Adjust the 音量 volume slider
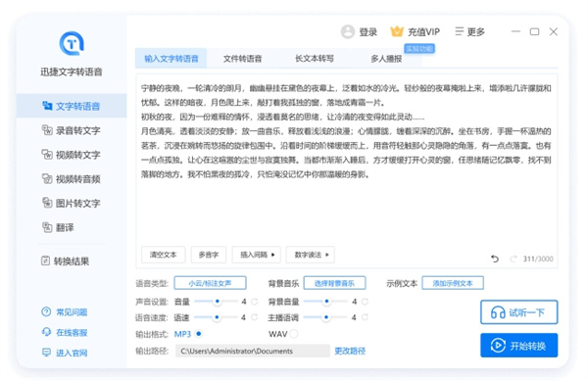 (217, 302)
